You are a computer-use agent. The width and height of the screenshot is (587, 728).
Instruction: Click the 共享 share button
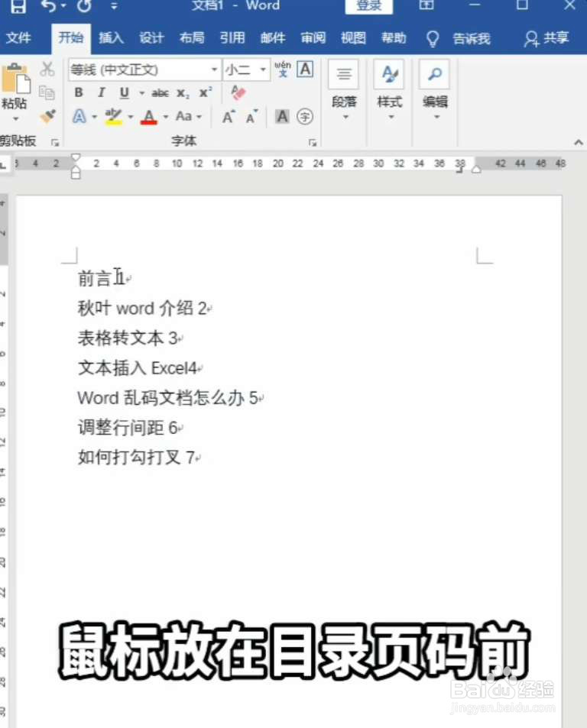pos(546,38)
